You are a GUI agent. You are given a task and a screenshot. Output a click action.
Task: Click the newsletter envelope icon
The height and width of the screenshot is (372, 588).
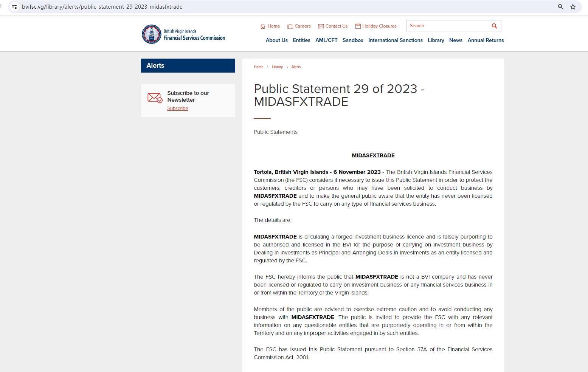pyautogui.click(x=155, y=98)
